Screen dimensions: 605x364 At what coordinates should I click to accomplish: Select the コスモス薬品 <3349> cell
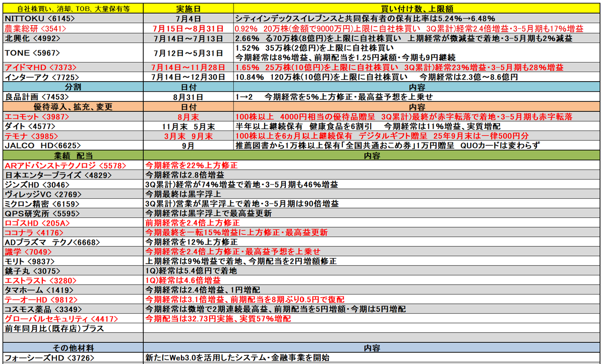tap(73, 309)
